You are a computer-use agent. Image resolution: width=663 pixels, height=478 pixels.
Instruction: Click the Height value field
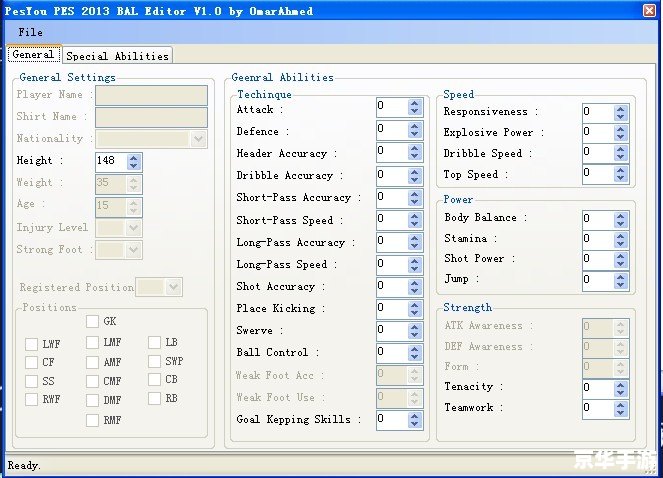[x=111, y=161]
